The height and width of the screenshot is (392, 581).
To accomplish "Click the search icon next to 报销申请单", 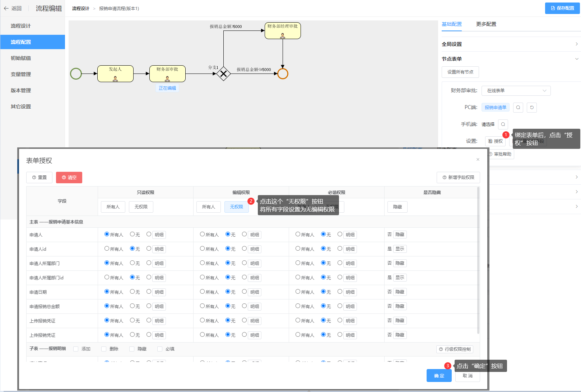I will (518, 107).
